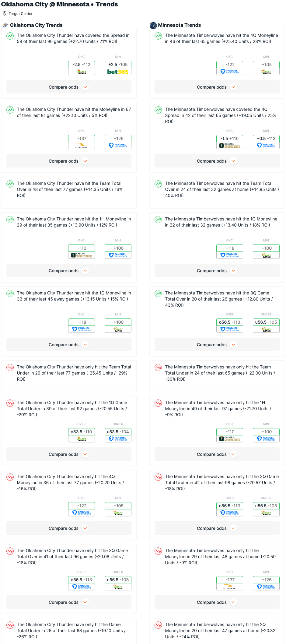Click the Target Center location pin icon
This screenshot has height=644, width=286.
[5, 13]
